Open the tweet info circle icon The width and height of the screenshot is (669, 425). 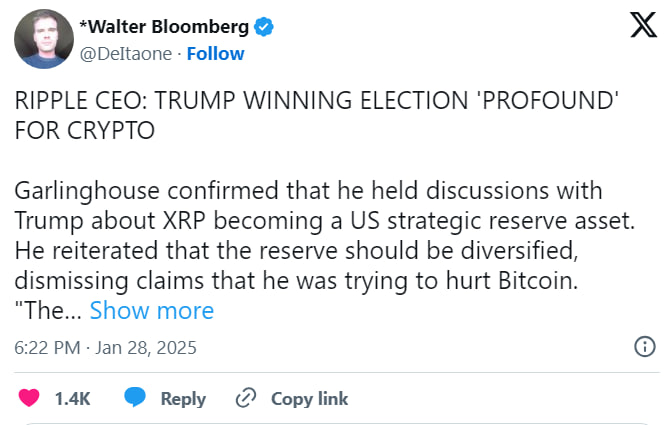pos(646,347)
